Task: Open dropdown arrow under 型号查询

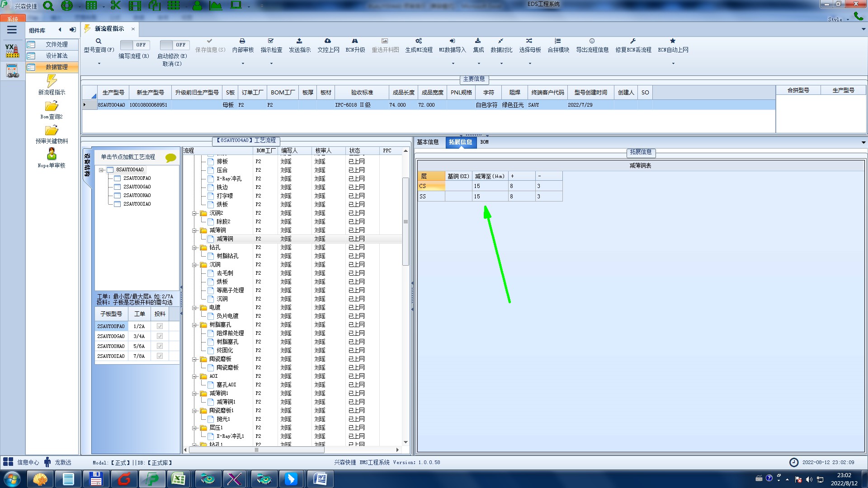Action: pos(99,64)
